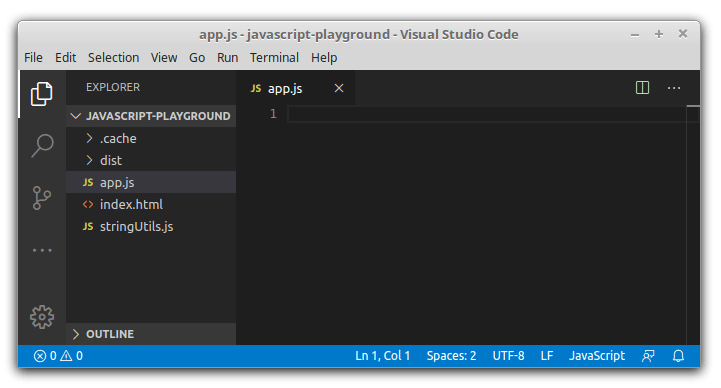
Task: Open the Search view icon
Action: click(x=42, y=146)
